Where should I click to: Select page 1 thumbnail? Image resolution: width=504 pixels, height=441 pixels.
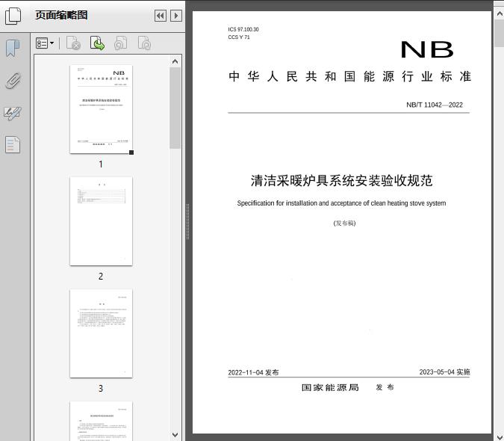(x=101, y=109)
